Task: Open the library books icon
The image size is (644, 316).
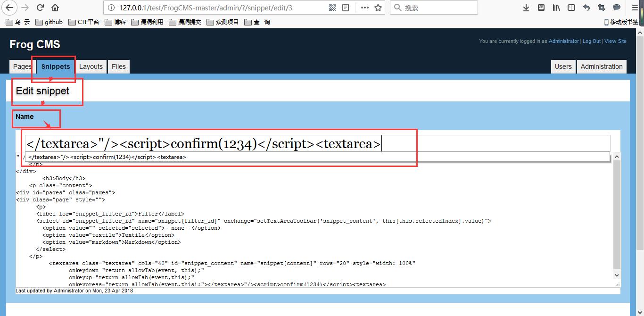Action: tap(556, 8)
